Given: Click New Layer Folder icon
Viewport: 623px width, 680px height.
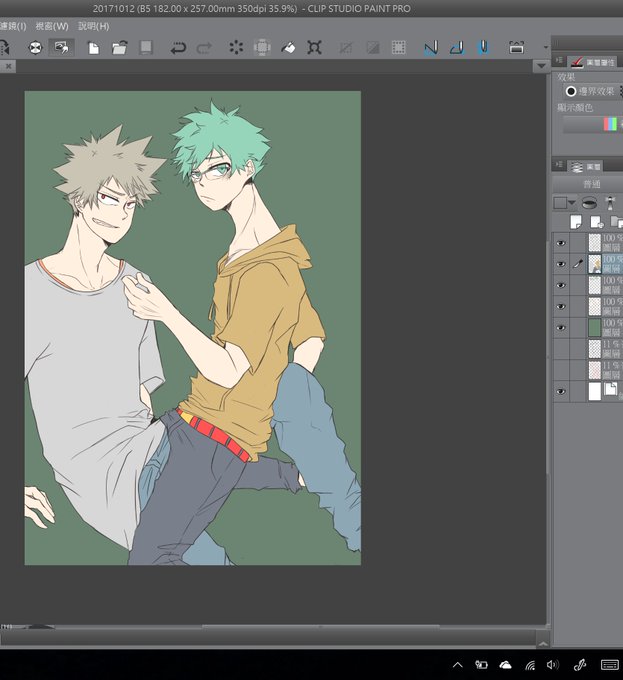Looking at the screenshot, I should [x=616, y=222].
